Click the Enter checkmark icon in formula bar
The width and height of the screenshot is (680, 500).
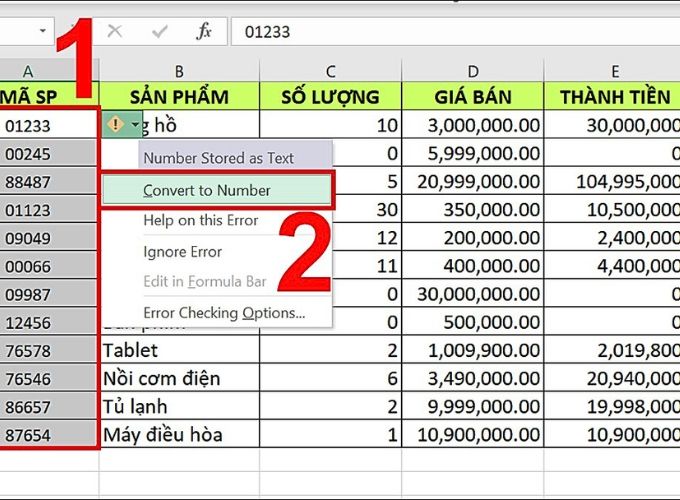pos(160,31)
